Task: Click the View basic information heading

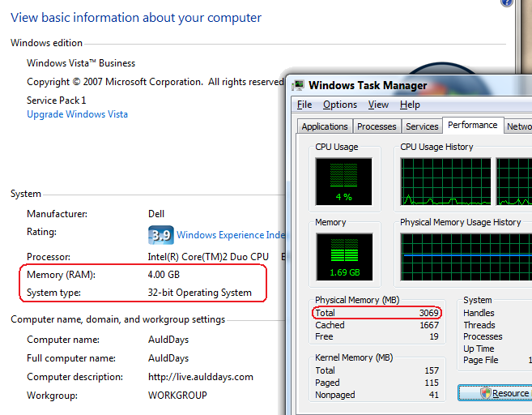Action: point(136,18)
